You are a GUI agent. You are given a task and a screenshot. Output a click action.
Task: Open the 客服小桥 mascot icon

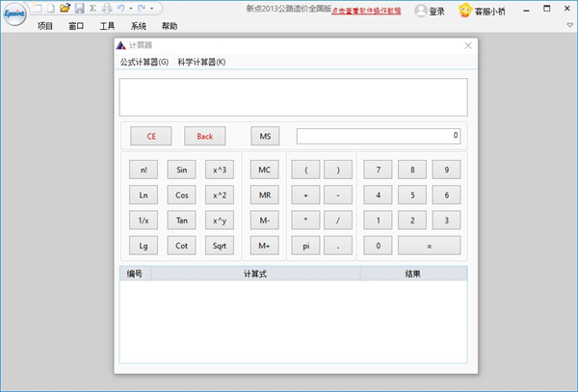pyautogui.click(x=465, y=11)
